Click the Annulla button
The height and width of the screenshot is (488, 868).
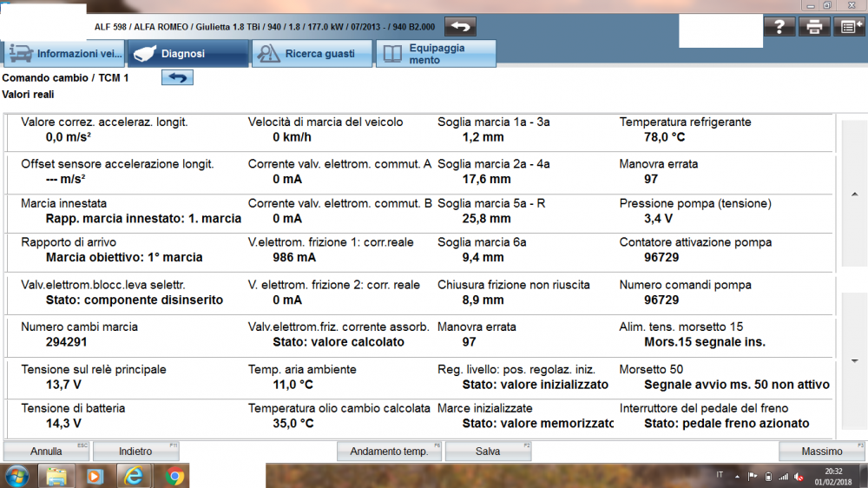click(46, 452)
